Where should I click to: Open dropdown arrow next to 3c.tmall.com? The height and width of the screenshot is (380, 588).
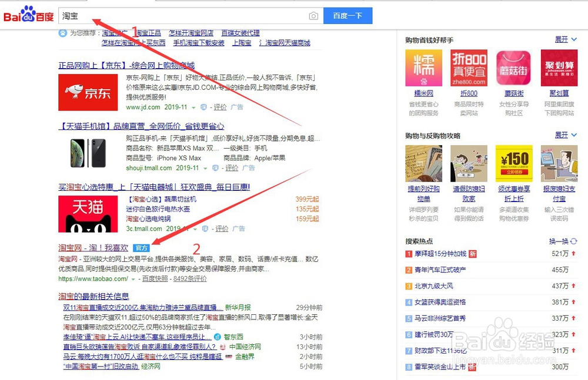[x=195, y=229]
